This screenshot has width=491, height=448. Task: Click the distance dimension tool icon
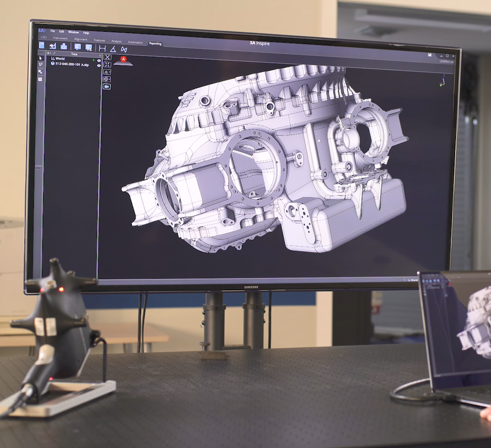(x=102, y=48)
